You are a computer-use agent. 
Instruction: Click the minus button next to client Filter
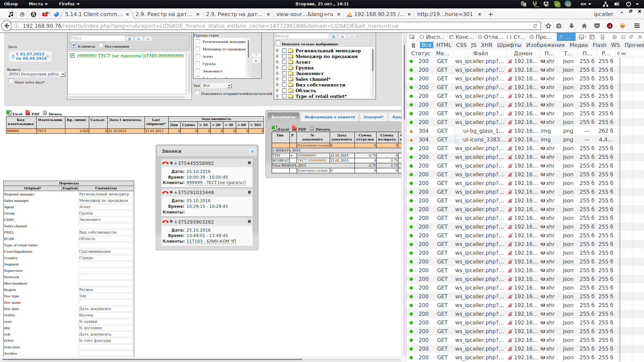(148, 39)
